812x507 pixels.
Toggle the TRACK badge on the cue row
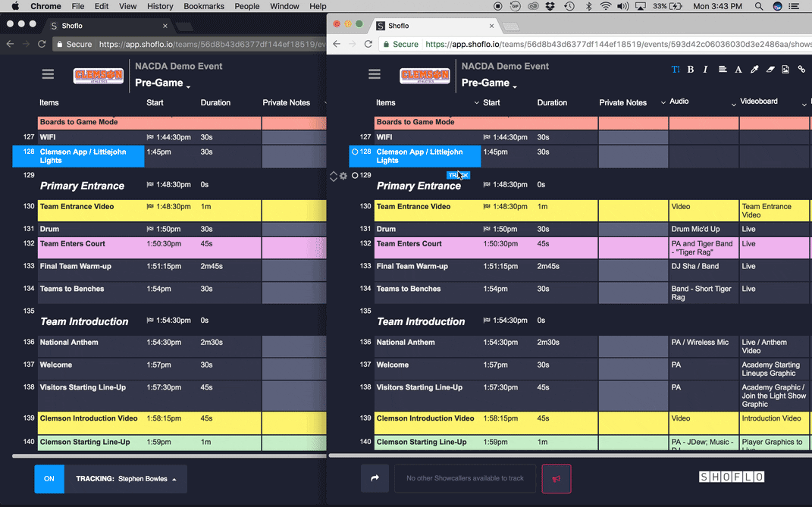459,174
